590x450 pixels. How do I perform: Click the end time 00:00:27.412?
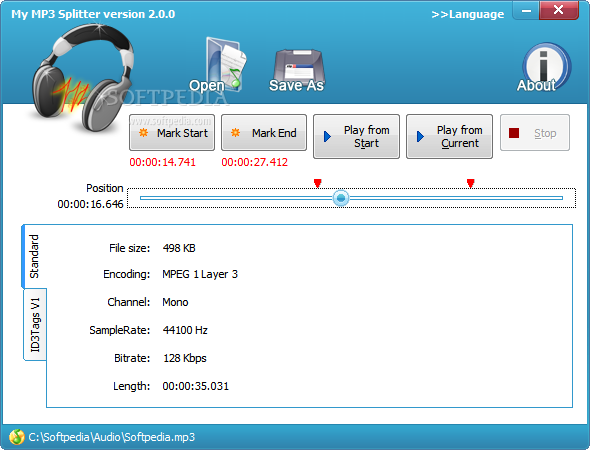point(255,162)
